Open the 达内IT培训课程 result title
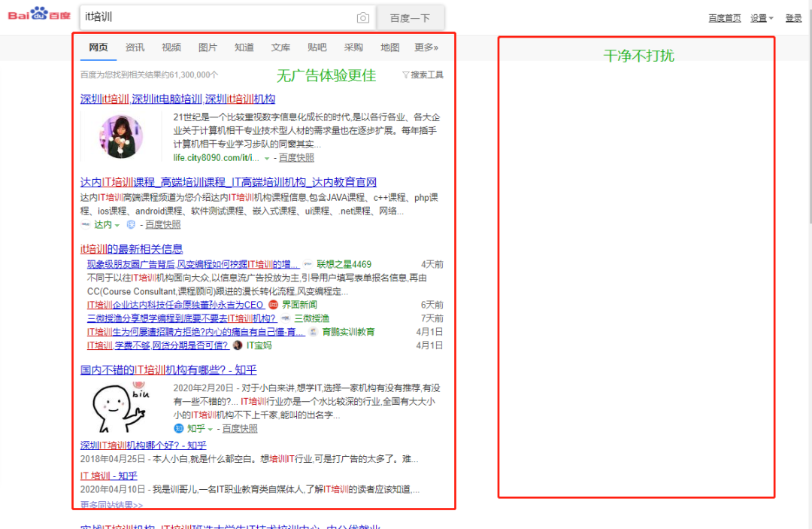 coord(229,182)
